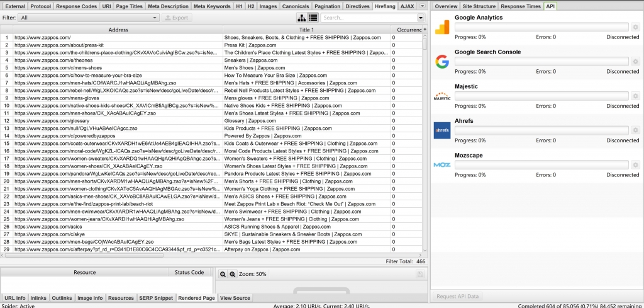Image resolution: width=644 pixels, height=308 pixels.
Task: Click the save rendered page icon
Action: (419, 274)
